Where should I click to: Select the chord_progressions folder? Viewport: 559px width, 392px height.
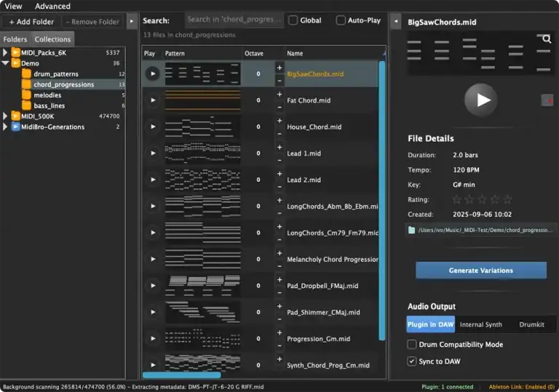point(64,84)
